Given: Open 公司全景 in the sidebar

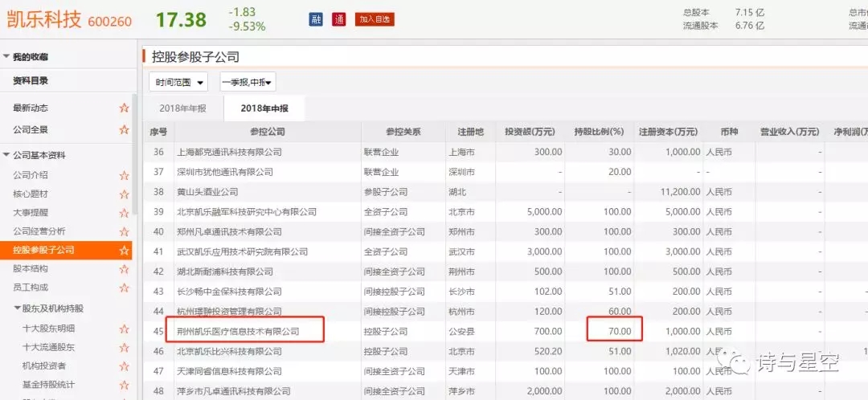Looking at the screenshot, I should [x=31, y=129].
